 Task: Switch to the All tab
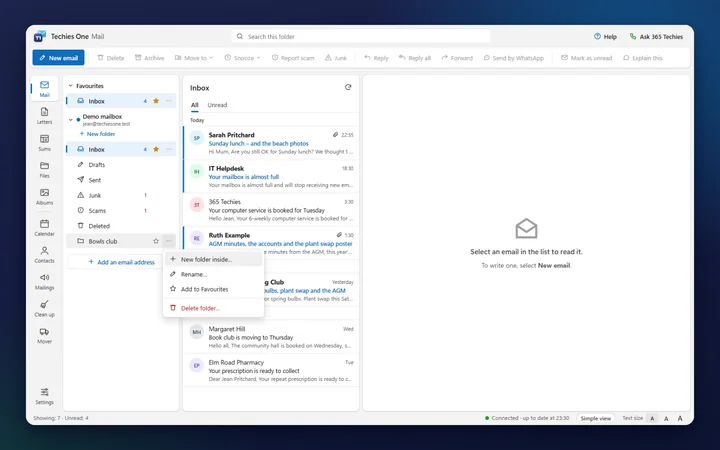click(195, 105)
